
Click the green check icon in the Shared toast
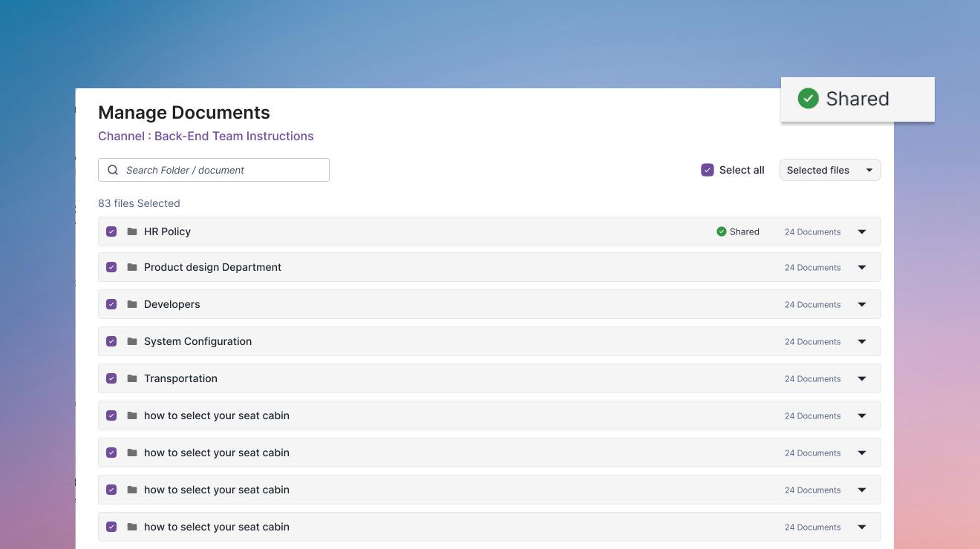tap(808, 99)
